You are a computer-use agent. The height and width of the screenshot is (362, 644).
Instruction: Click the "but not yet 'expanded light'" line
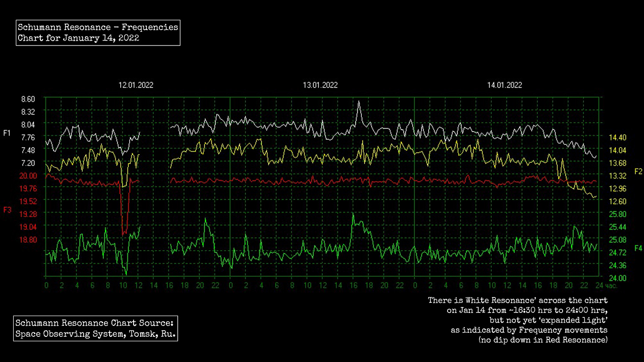point(548,320)
